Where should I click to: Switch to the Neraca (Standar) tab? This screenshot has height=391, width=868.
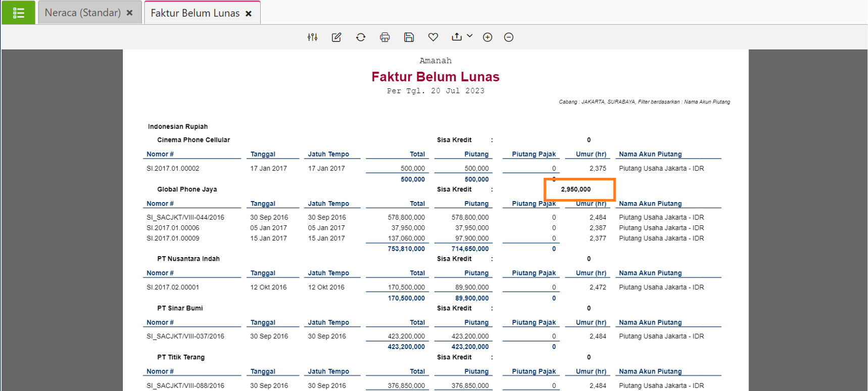click(83, 13)
